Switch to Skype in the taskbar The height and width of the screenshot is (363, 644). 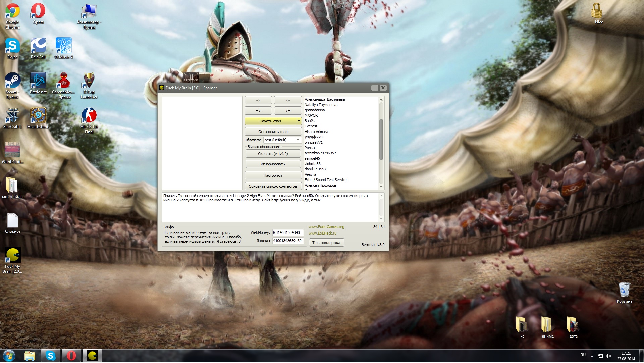click(51, 356)
